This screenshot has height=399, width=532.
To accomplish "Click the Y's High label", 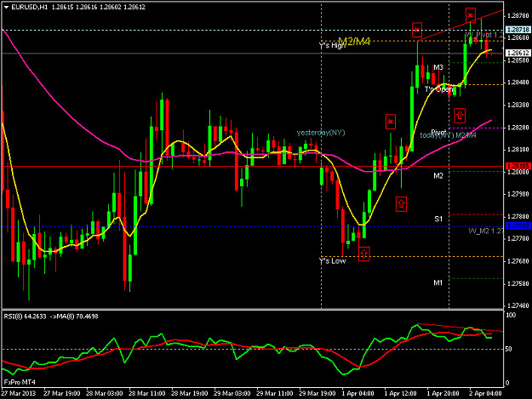I will tap(332, 45).
